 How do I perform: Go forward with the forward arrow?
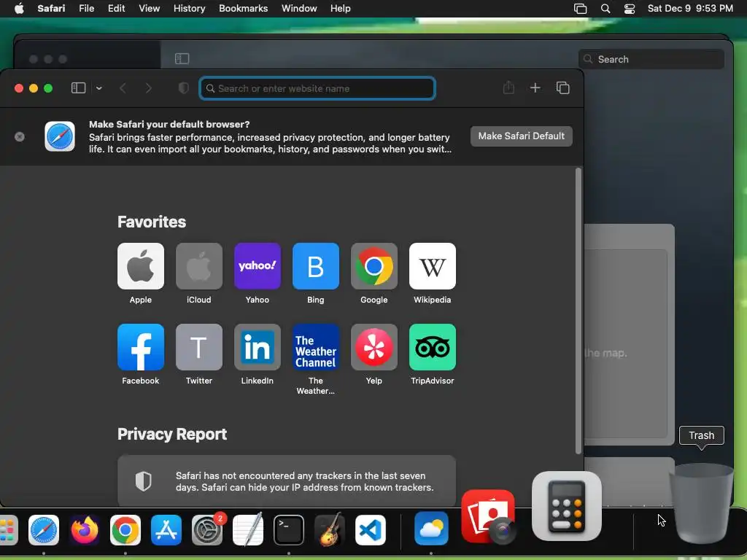[x=149, y=88]
